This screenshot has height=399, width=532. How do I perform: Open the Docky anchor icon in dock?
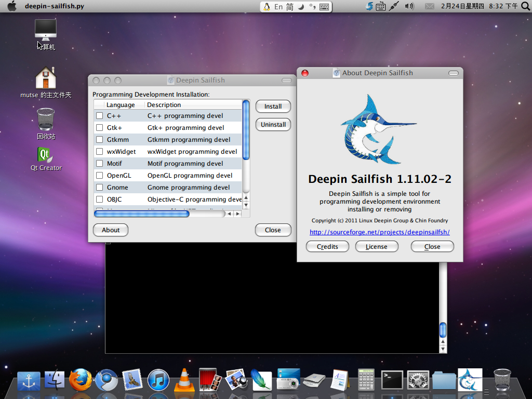pyautogui.click(x=29, y=381)
